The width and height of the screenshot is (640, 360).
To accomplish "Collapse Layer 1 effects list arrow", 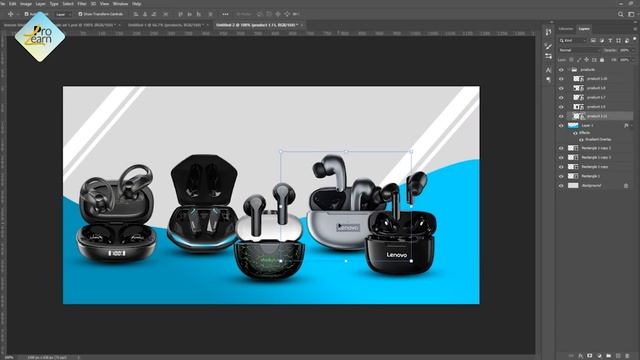I will pos(632,126).
